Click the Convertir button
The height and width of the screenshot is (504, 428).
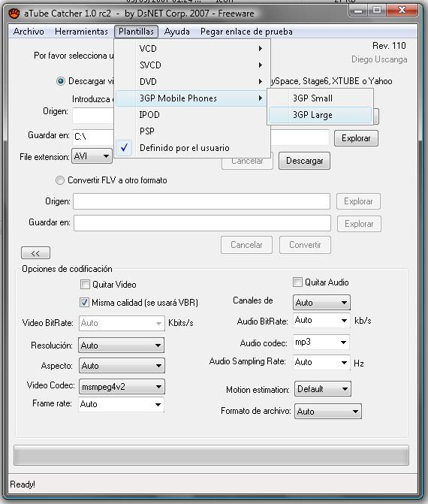click(305, 245)
